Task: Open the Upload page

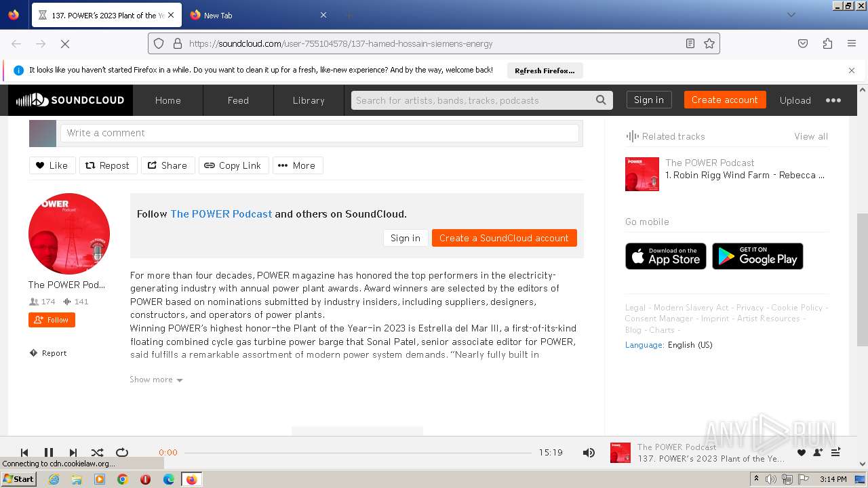Action: [795, 100]
